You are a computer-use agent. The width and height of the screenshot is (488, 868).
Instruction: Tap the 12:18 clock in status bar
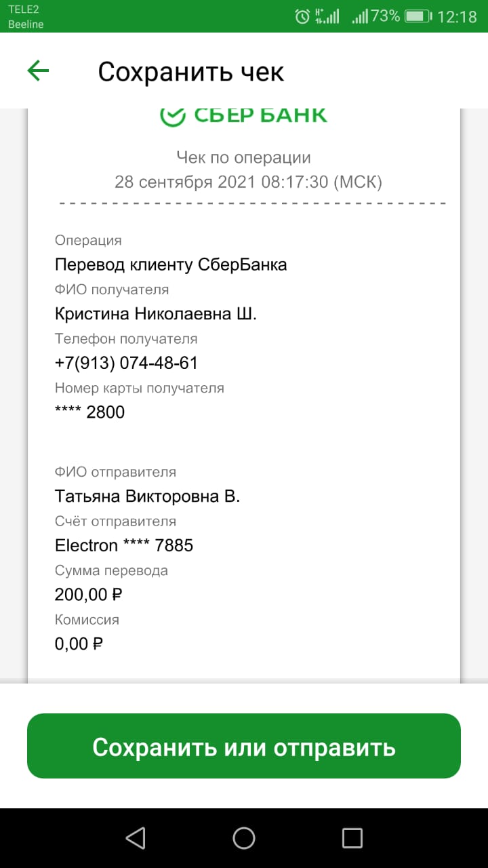click(x=457, y=16)
